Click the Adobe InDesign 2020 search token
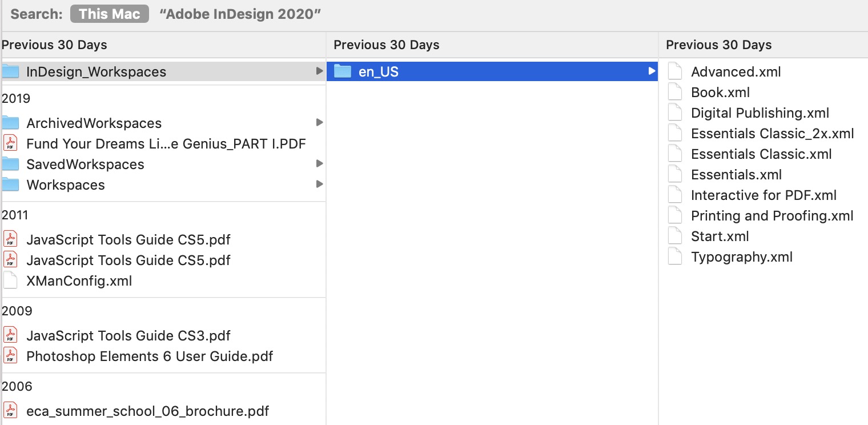 tap(239, 14)
